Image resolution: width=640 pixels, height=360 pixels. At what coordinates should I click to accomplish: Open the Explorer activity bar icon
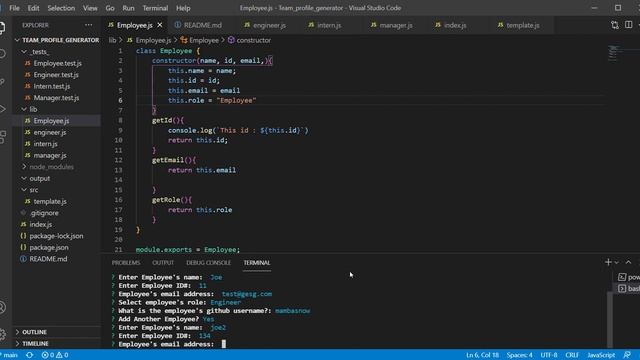click(2, 28)
